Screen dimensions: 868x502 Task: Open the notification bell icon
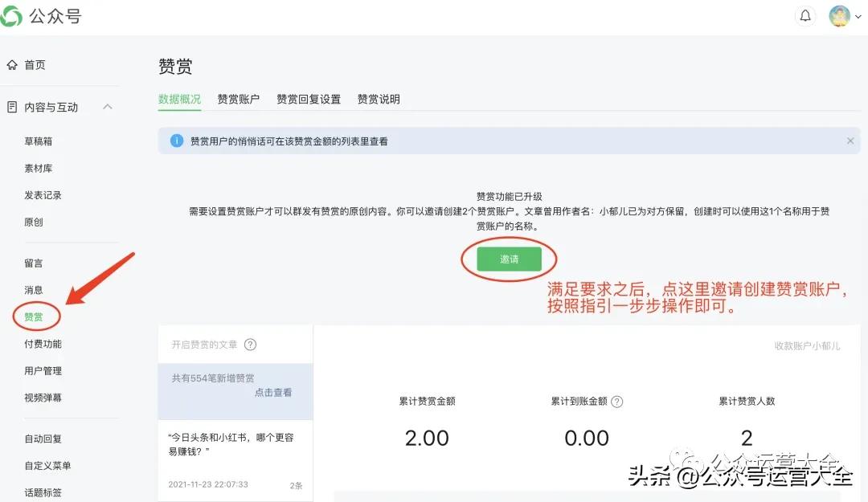coord(805,14)
